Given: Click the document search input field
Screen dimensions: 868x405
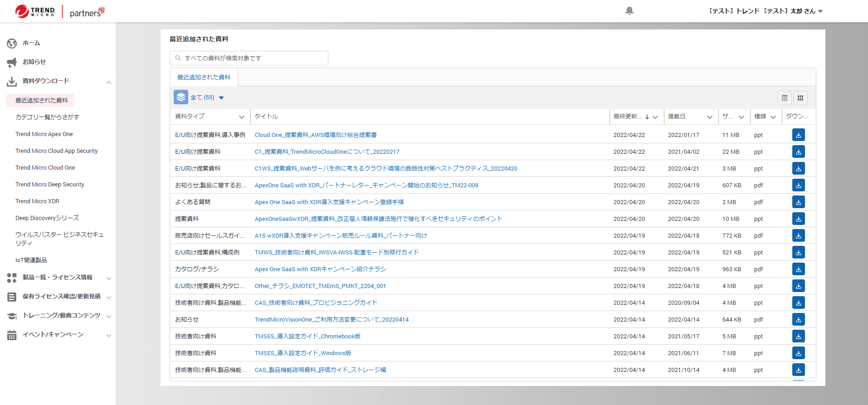Looking at the screenshot, I should 249,58.
